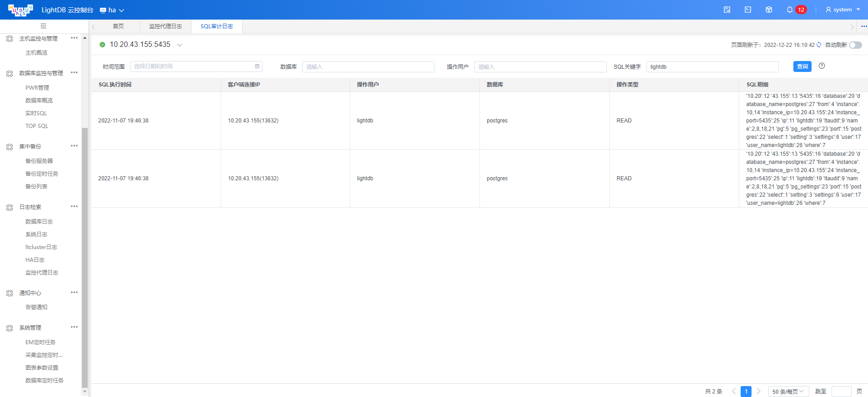Click the cube icon in header
Screen dimensions: 868x397
coord(769,10)
